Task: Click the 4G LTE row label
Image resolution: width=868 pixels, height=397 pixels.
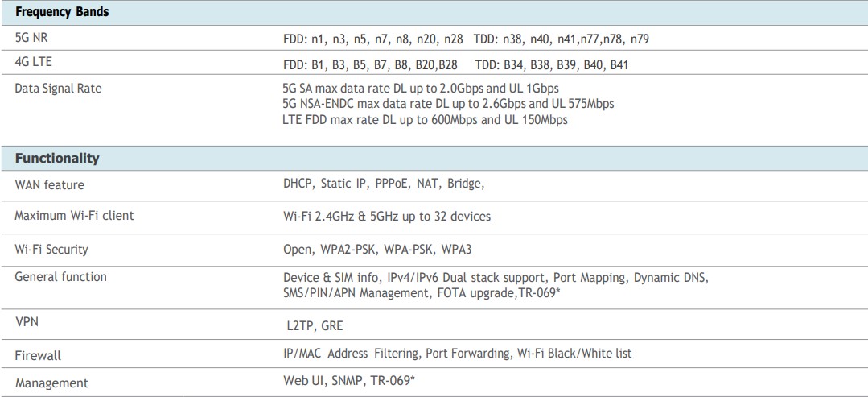Action: tap(33, 61)
